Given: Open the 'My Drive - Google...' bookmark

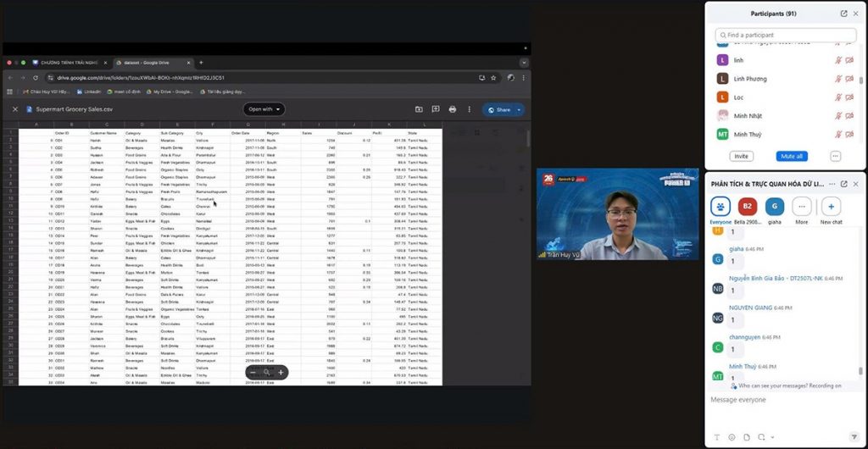Looking at the screenshot, I should point(170,91).
